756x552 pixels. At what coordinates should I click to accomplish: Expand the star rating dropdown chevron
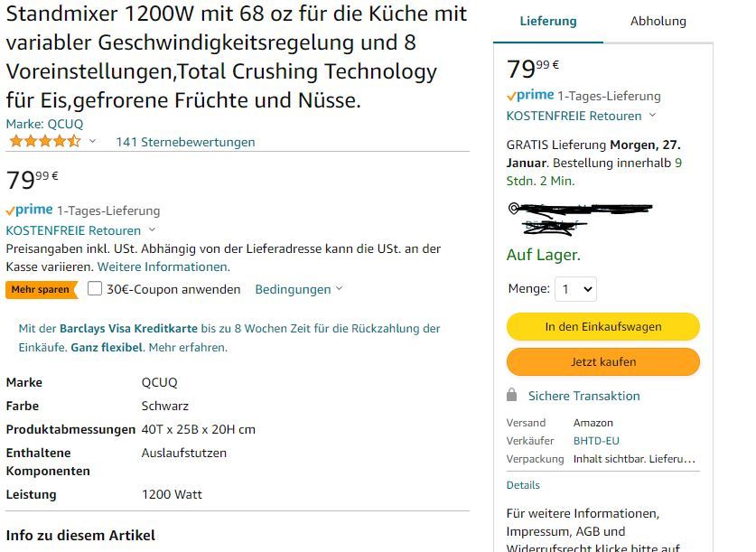coord(92,141)
